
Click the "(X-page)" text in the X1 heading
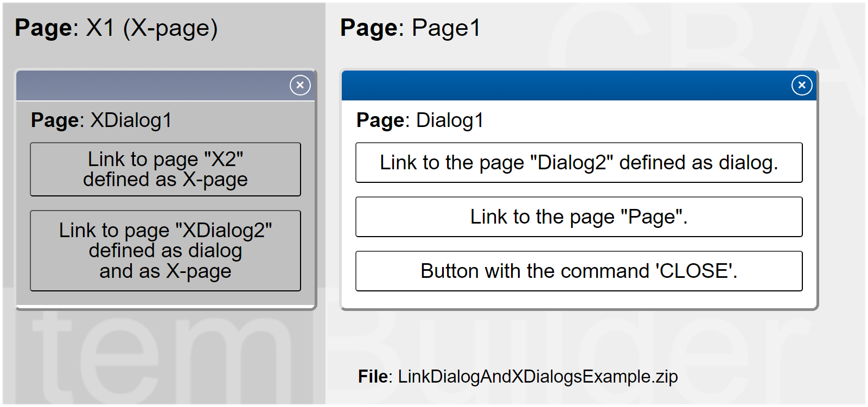[170, 28]
